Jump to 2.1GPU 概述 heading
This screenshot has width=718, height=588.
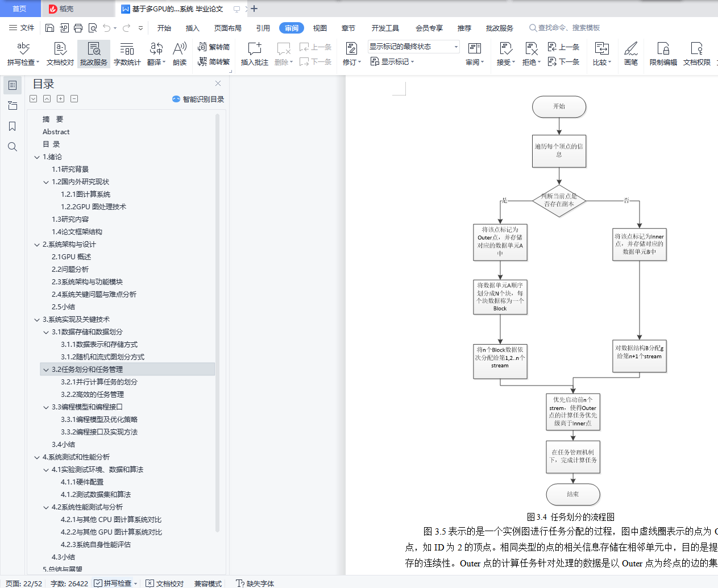coord(72,257)
